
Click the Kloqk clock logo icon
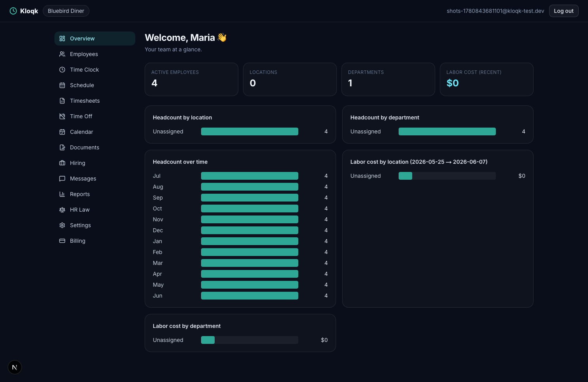click(13, 11)
